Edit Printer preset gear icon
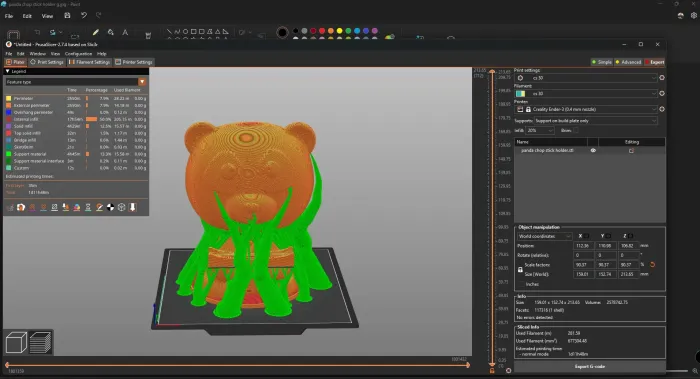The width and height of the screenshot is (700, 379). 662,109
